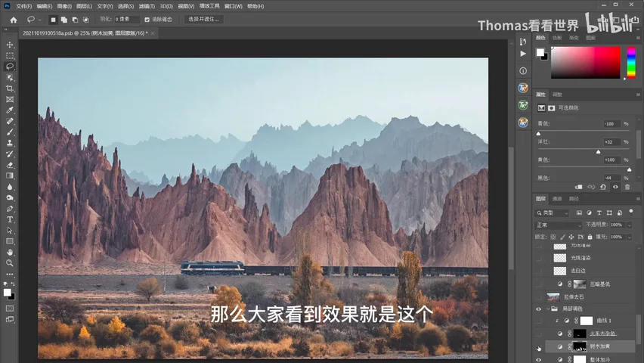644x363 pixels.
Task: Reset adjustment to defaults icon
Action: (x=603, y=187)
